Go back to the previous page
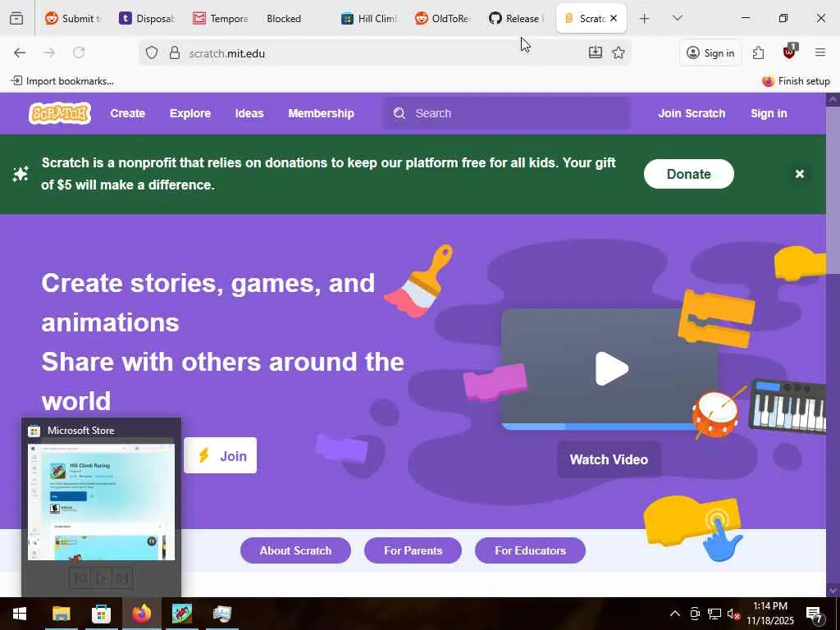 (x=20, y=52)
